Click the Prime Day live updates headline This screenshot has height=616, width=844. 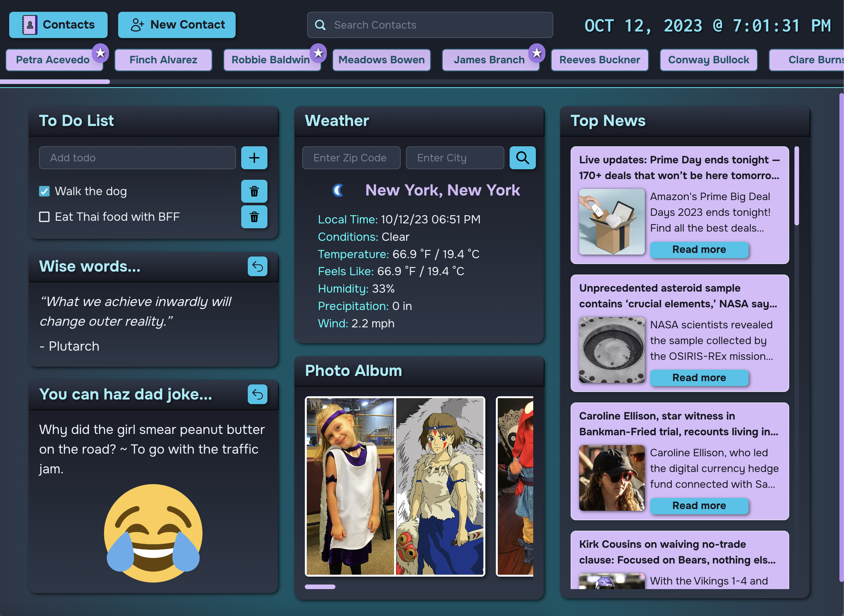coord(679,167)
